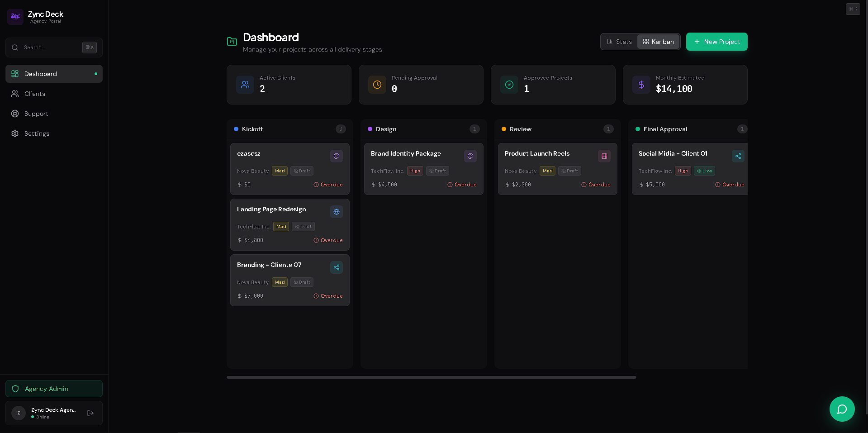
Task: Click the Final Approval column header
Action: click(x=688, y=129)
